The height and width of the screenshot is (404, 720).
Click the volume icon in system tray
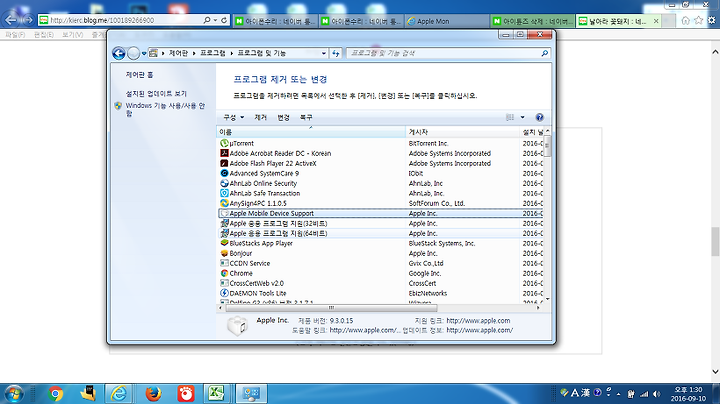tap(657, 394)
